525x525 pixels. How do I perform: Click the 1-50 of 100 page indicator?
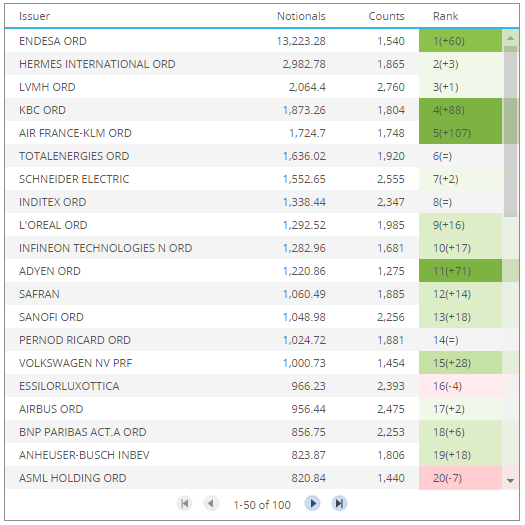click(x=262, y=505)
